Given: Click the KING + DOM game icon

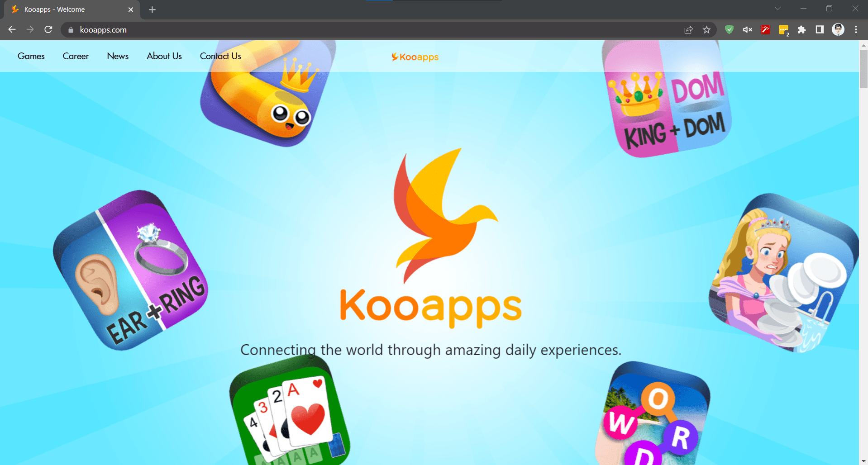Looking at the screenshot, I should 667,99.
